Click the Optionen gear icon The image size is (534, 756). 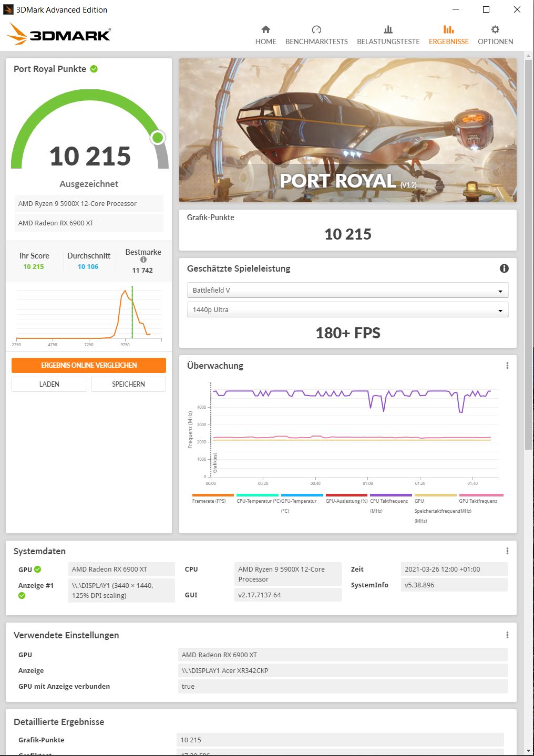495,29
